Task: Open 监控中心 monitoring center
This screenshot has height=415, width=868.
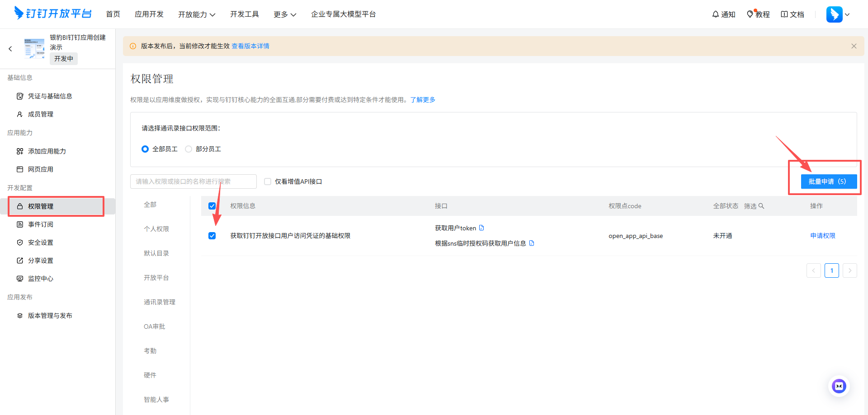Action: 40,278
